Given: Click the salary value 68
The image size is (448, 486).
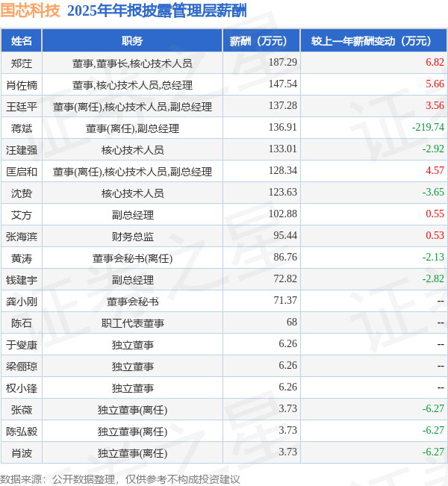Looking at the screenshot, I should (x=292, y=323).
